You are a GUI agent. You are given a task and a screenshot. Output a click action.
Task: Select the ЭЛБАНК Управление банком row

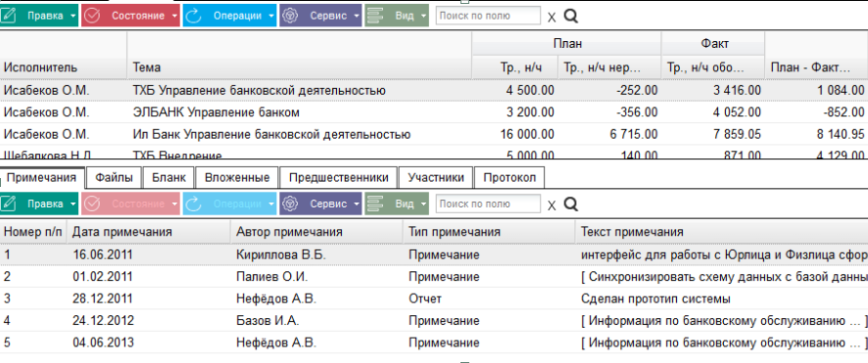coord(434,113)
